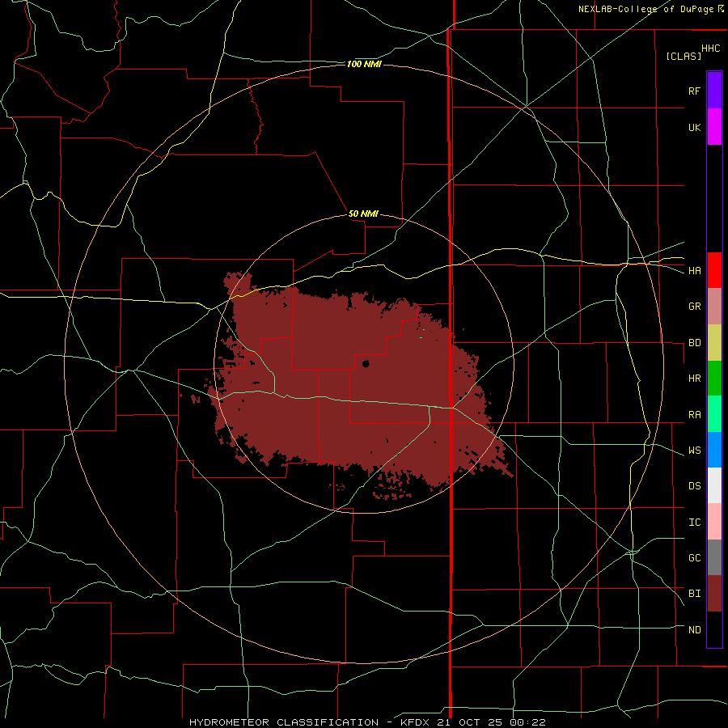Click the small black radar-site dot in echo
728x728 pixels.
(x=366, y=364)
